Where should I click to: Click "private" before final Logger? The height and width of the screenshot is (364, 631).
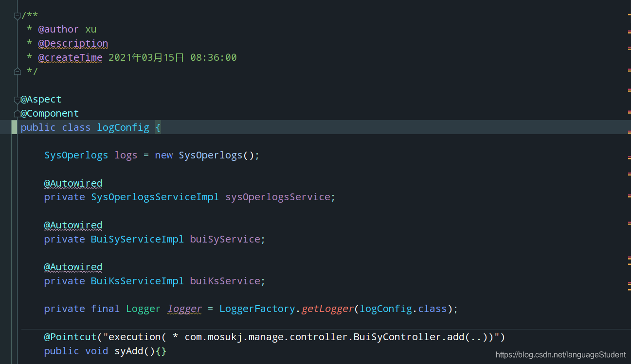65,309
